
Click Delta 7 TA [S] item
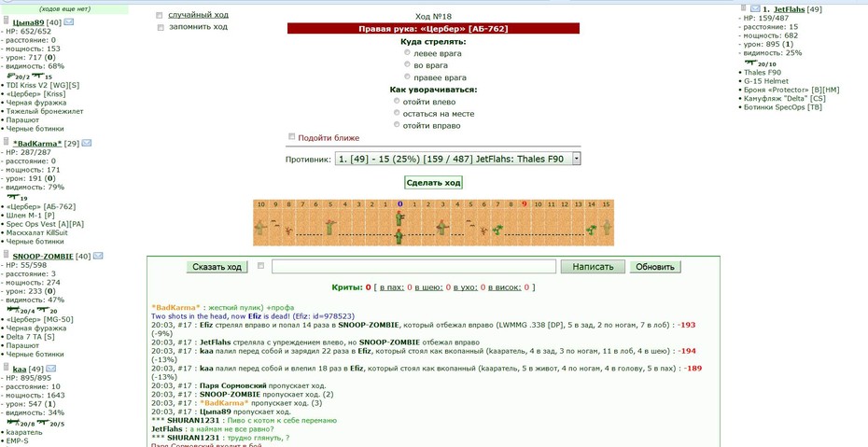pyautogui.click(x=30, y=336)
